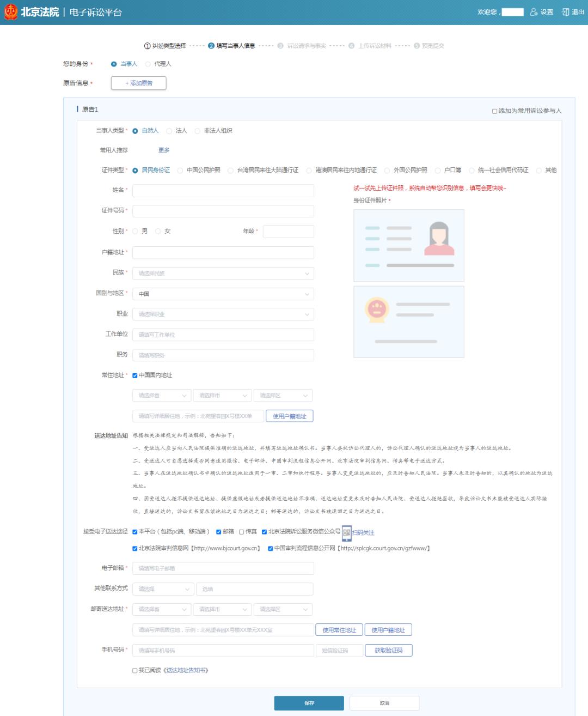Open 送达地址告知书 link
The width and height of the screenshot is (588, 716).
185,671
